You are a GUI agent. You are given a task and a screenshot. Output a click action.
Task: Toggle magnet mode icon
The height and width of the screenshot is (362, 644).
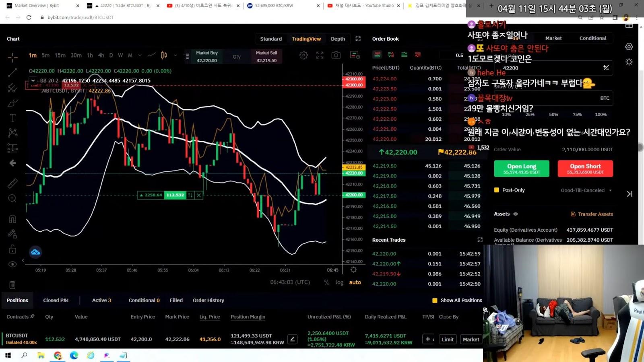tap(12, 219)
